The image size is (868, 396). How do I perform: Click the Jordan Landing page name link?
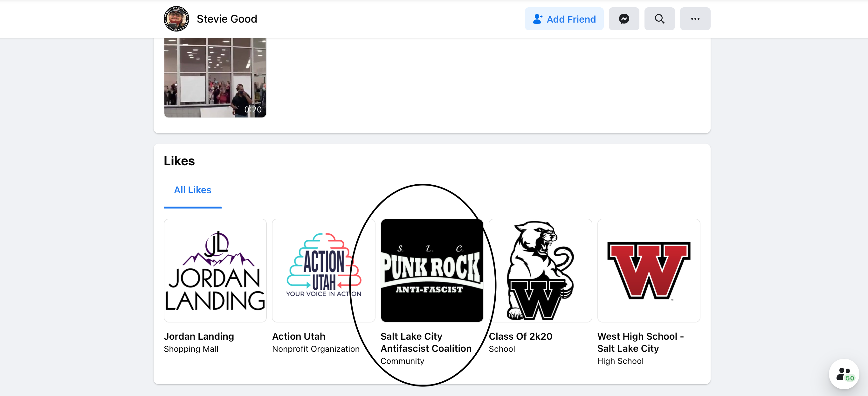coord(199,336)
